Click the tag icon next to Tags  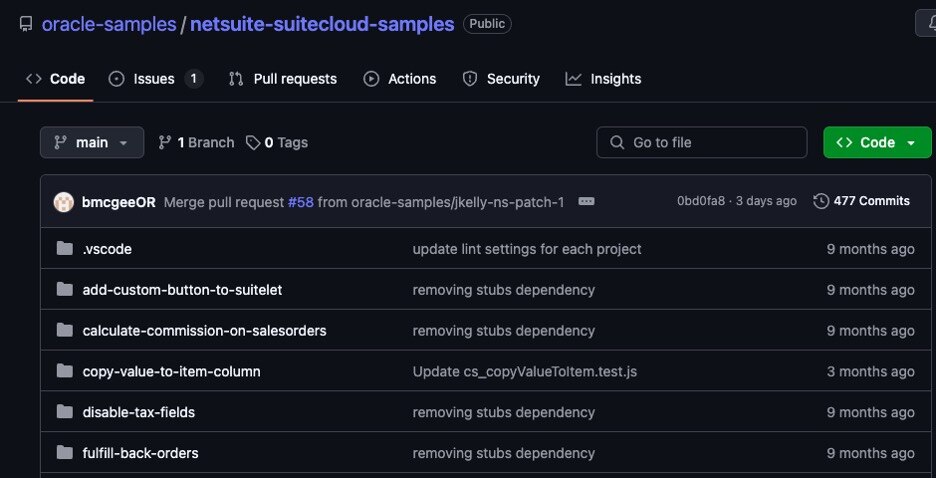click(253, 143)
